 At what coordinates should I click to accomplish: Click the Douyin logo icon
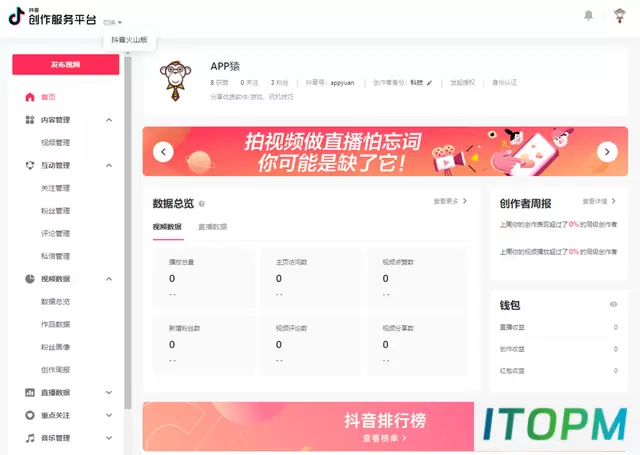click(x=17, y=16)
